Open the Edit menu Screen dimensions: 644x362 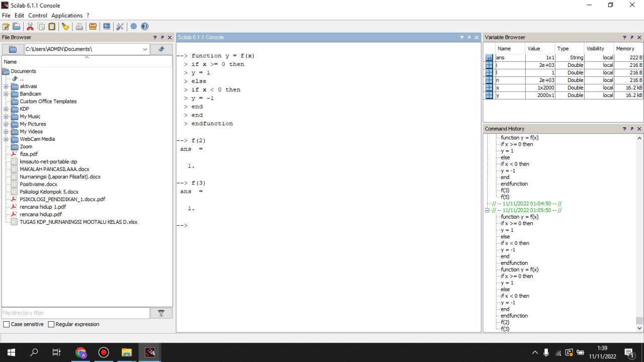coord(19,16)
